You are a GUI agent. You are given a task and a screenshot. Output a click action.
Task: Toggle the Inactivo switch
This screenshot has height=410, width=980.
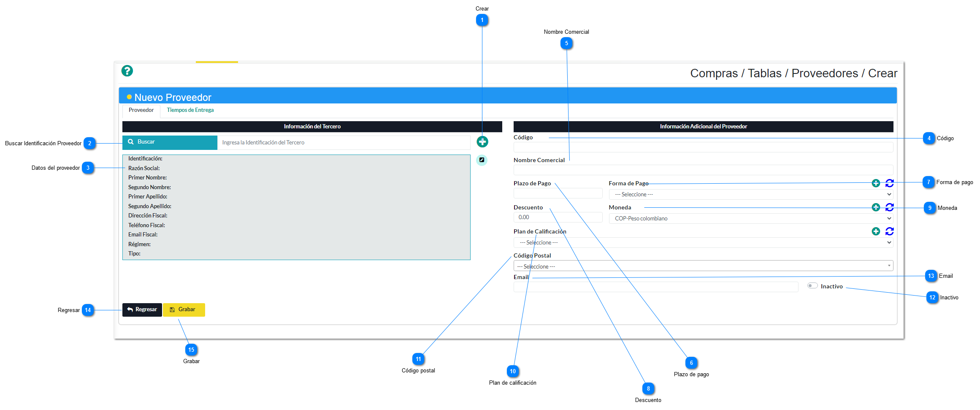pos(812,286)
